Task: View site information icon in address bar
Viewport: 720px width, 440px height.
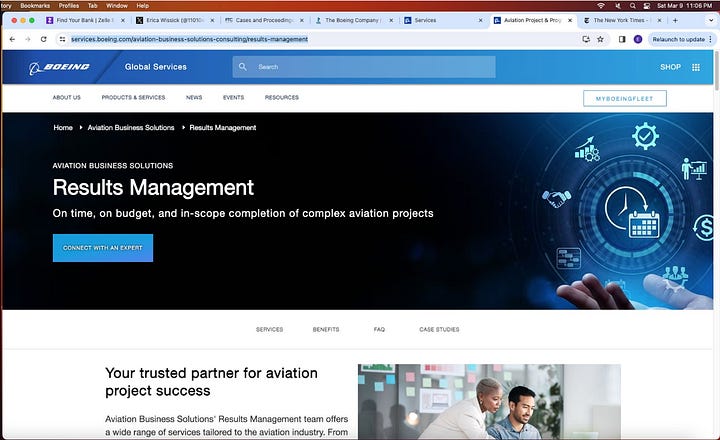Action: click(62, 39)
